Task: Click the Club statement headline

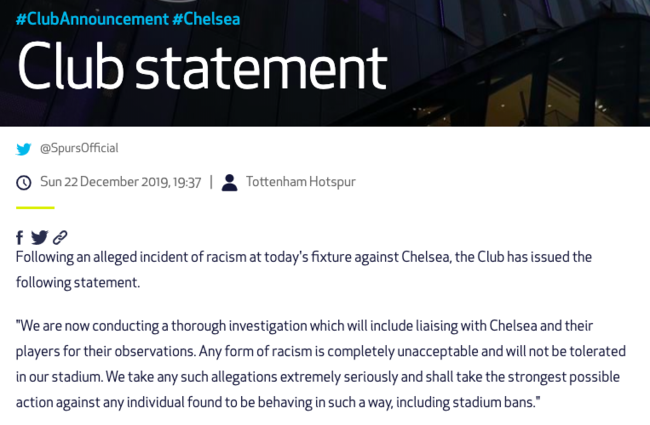Action: (202, 67)
